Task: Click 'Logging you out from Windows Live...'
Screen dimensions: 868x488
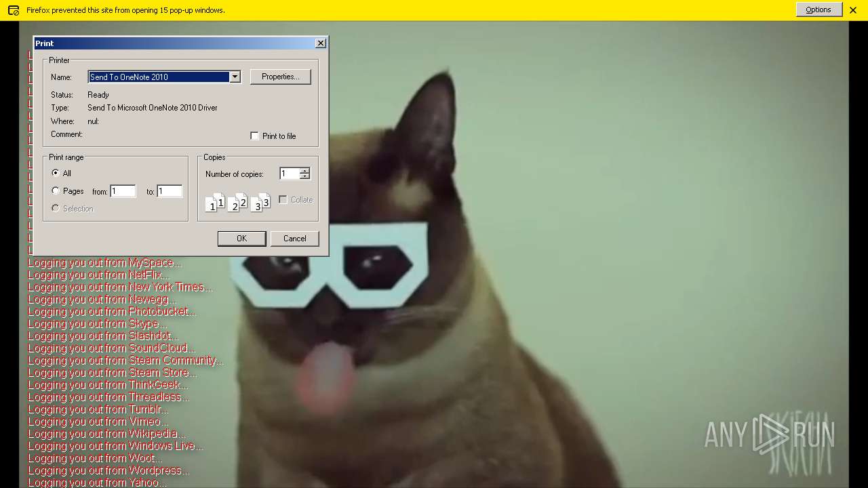Action: 115,446
